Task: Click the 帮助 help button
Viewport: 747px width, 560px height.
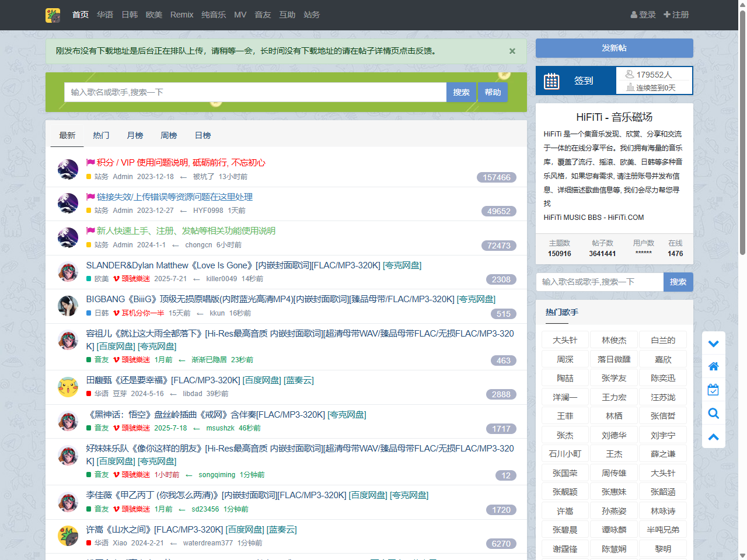Action: [x=493, y=92]
